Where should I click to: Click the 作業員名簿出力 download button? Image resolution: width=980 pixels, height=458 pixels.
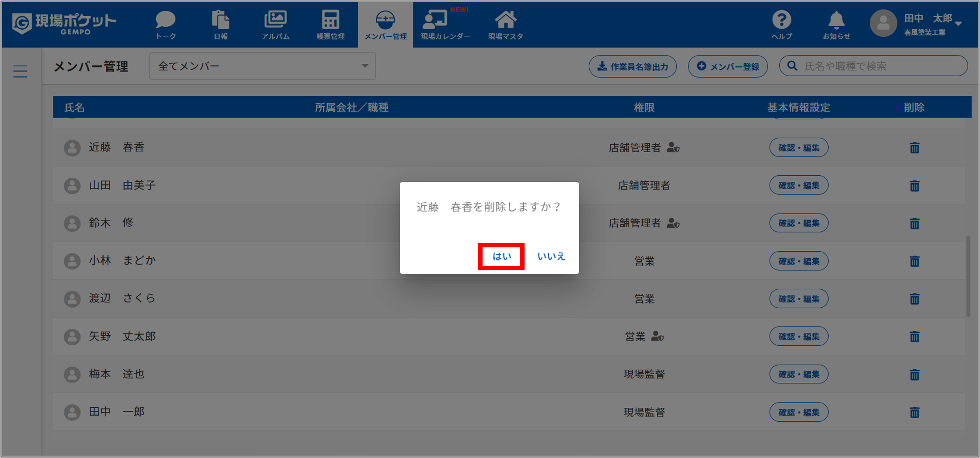633,66
